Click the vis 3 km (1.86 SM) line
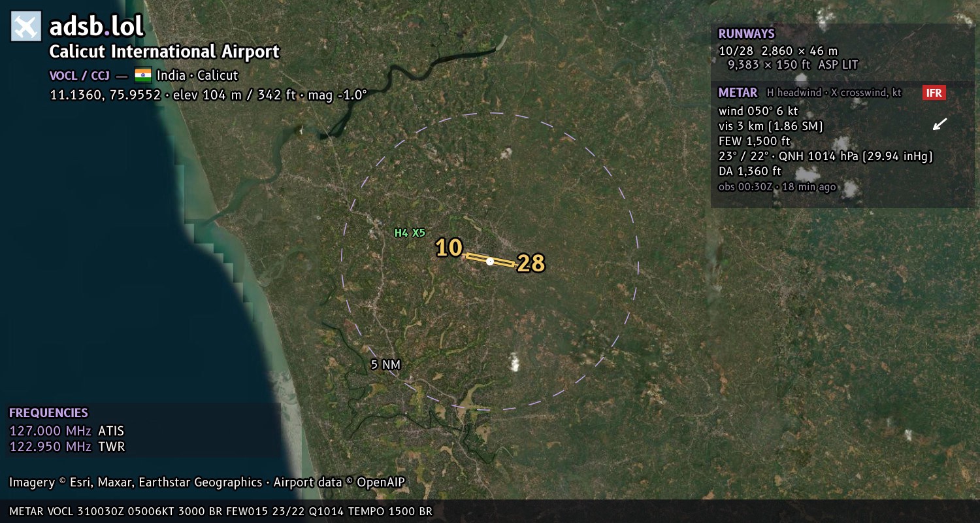The height and width of the screenshot is (523, 980). coord(770,126)
